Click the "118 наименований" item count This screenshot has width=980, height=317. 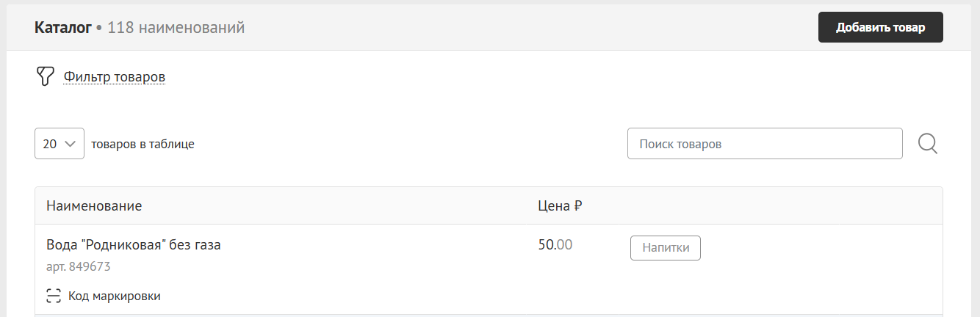(176, 28)
